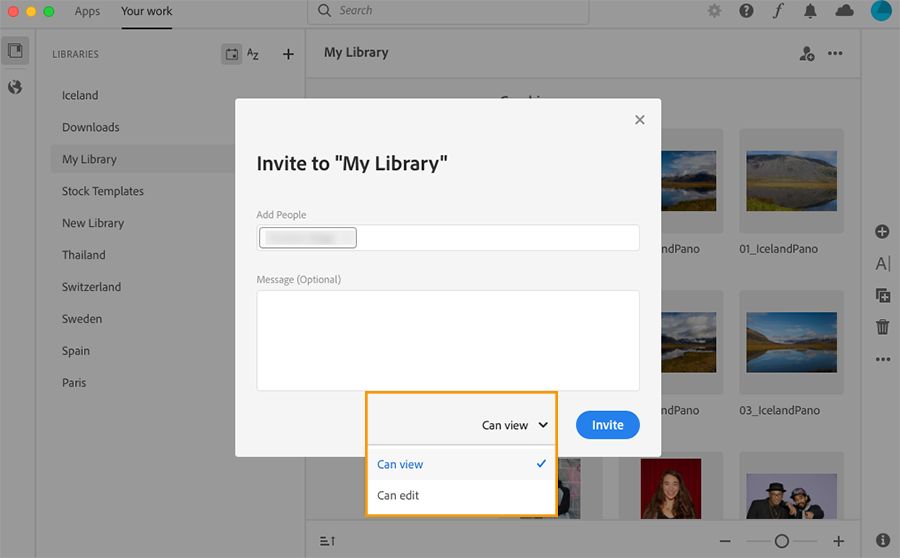The width and height of the screenshot is (900, 558).
Task: Click the search magnifier icon
Action: click(324, 10)
